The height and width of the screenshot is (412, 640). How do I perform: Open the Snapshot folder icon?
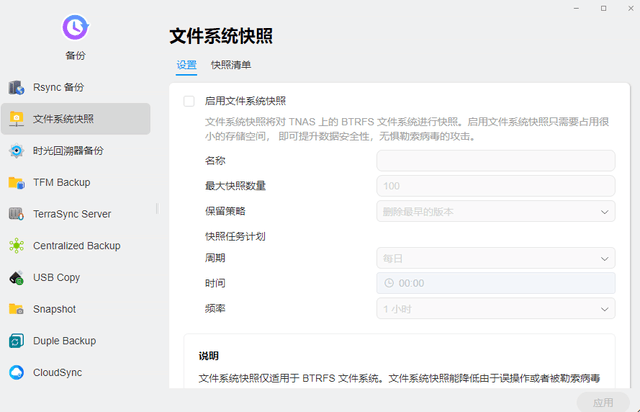tap(16, 309)
